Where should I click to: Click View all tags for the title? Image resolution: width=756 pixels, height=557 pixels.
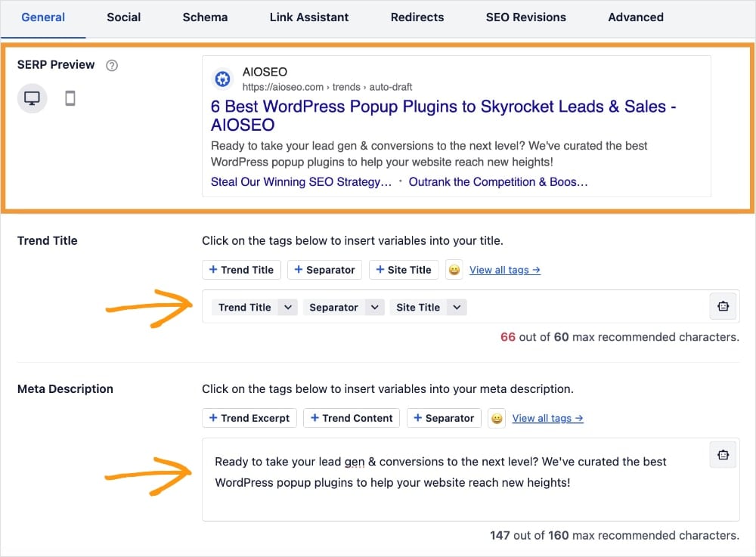(504, 269)
